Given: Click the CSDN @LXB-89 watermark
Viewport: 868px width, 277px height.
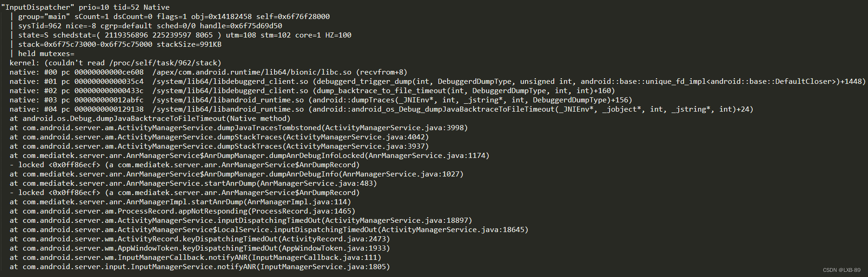Looking at the screenshot, I should 842,270.
